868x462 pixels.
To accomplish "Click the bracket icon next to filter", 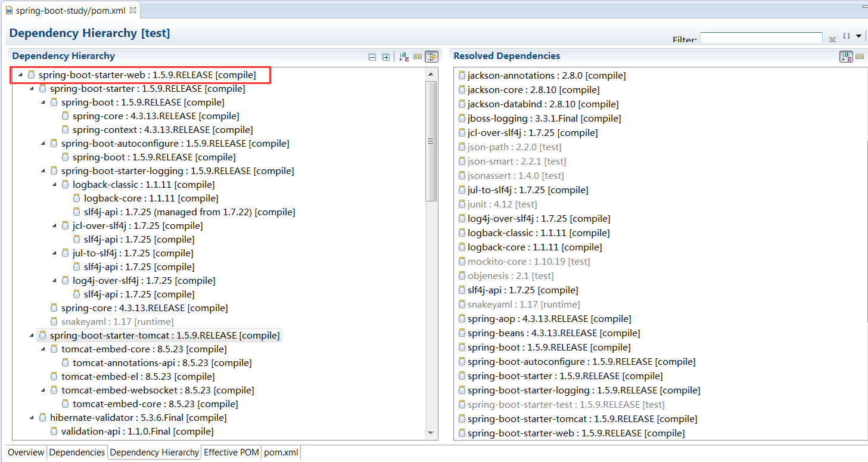I will (847, 36).
